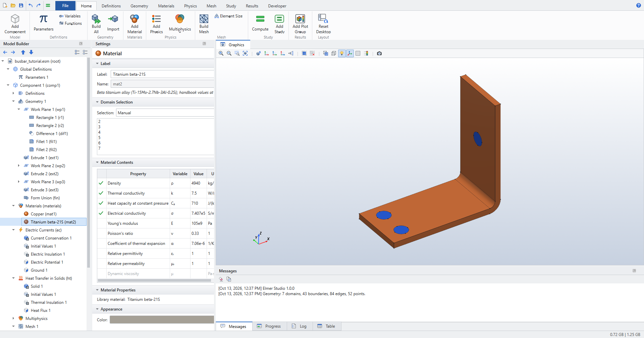This screenshot has height=338, width=644.
Task: Click the Zoom In graphics icon
Action: (x=221, y=53)
